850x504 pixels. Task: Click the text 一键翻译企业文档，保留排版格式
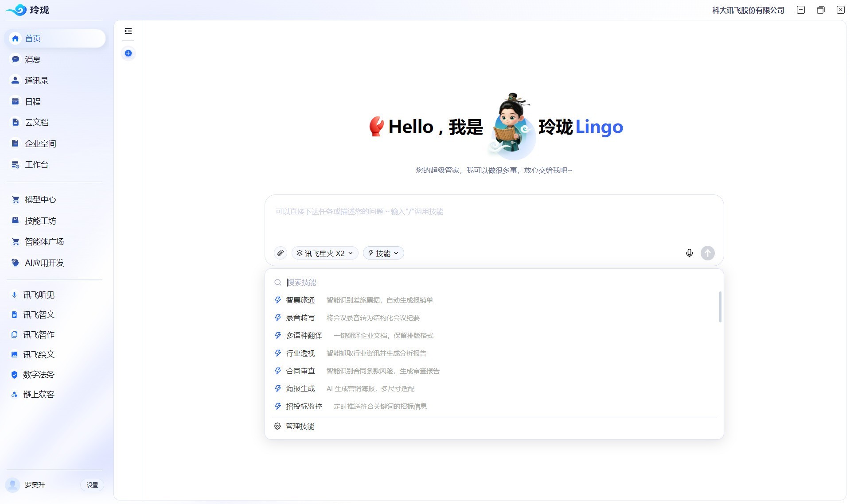(x=383, y=336)
